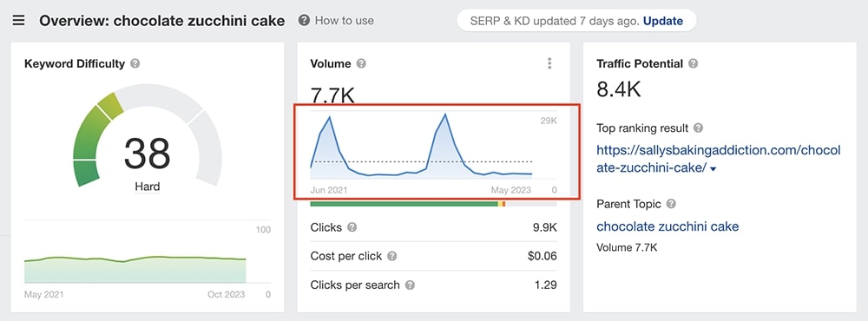Select the Oct 2023 chart axis label
This screenshot has height=321, width=868.
click(227, 294)
